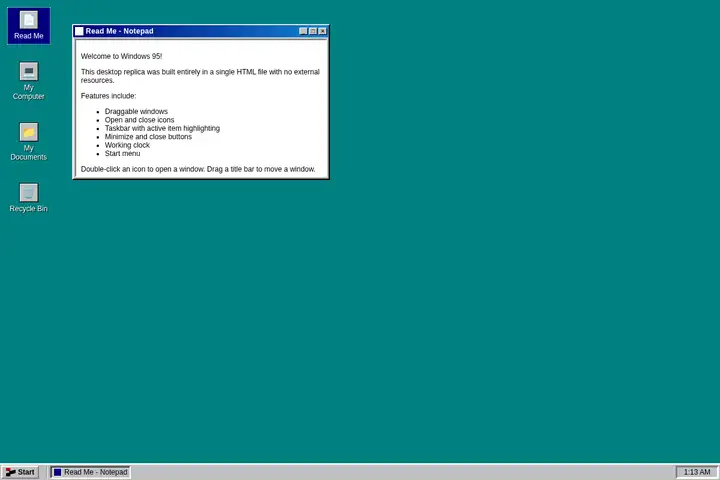Viewport: 720px width, 480px height.
Task: Open the Start menu
Action: click(20, 472)
